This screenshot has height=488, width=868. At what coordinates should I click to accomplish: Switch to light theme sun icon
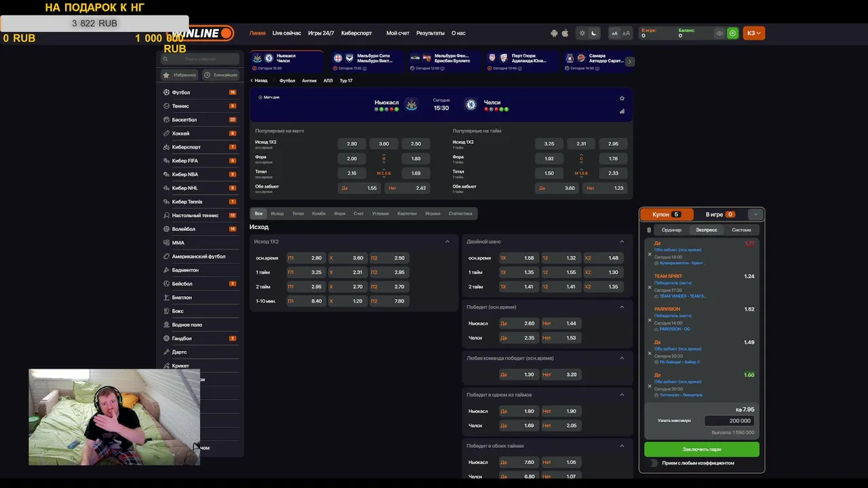582,33
